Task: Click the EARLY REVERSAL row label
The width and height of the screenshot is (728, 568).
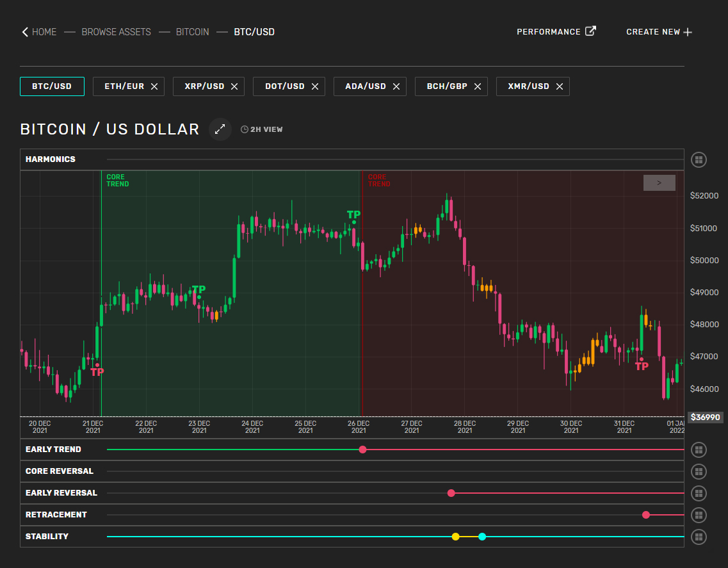Action: [x=61, y=493]
